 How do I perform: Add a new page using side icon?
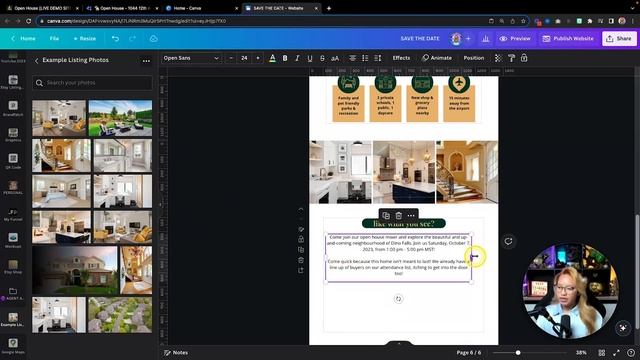(301, 270)
